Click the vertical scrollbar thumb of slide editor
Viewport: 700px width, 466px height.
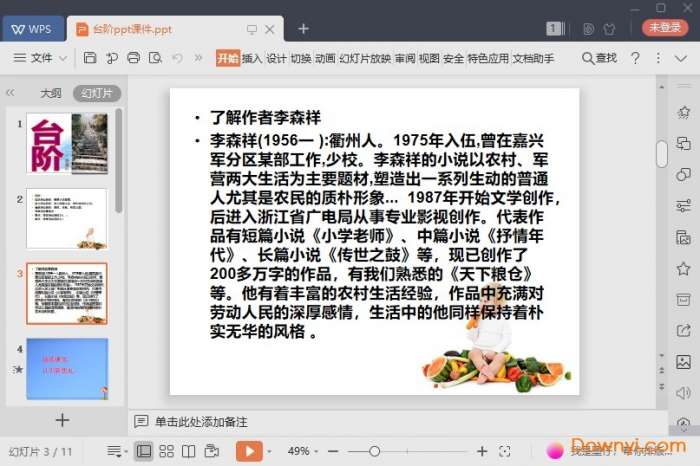662,154
